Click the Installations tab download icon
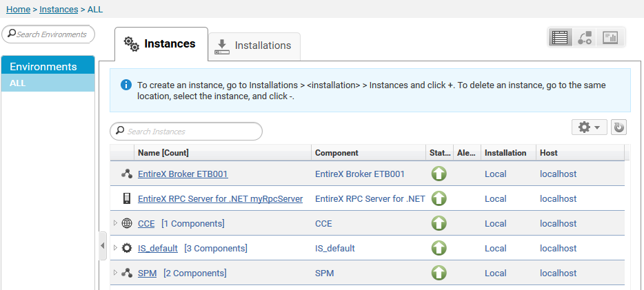Screen dimensions: 644x290 pos(222,47)
